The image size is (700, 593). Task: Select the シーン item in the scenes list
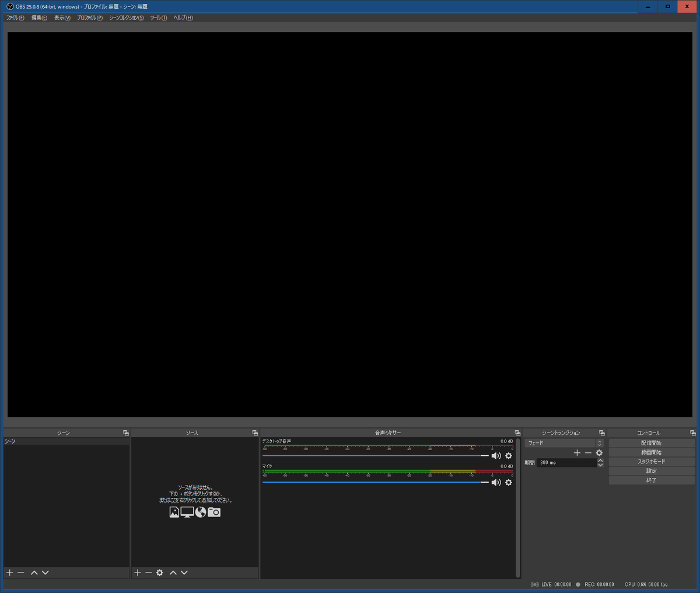coord(66,441)
